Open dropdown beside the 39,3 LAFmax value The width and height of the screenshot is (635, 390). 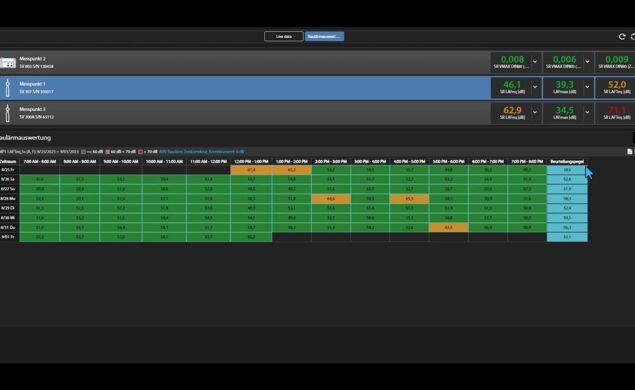[587, 87]
